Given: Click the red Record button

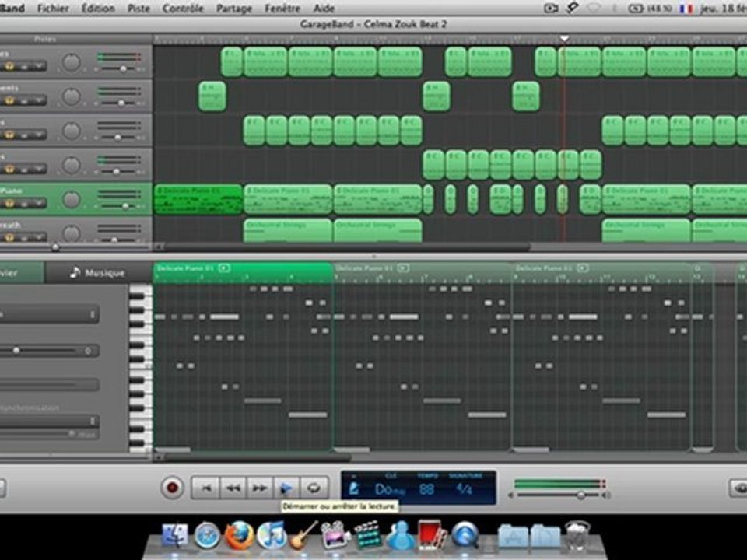Looking at the screenshot, I should pyautogui.click(x=172, y=488).
